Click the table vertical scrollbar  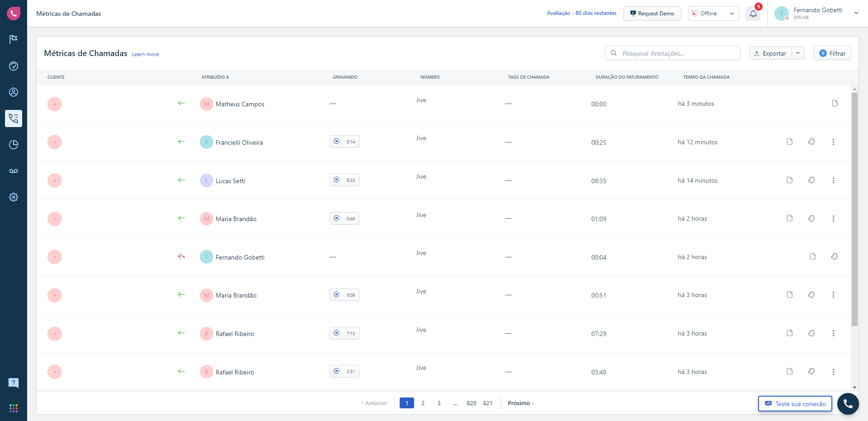tap(854, 209)
